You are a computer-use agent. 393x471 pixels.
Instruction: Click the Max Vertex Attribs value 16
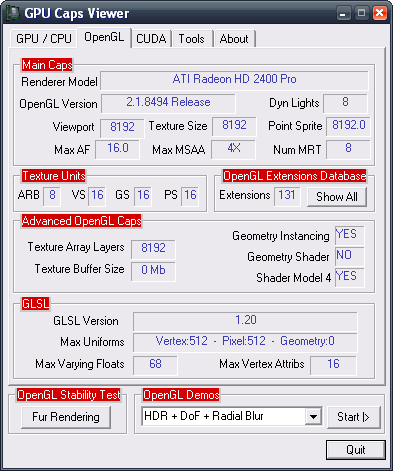[333, 365]
